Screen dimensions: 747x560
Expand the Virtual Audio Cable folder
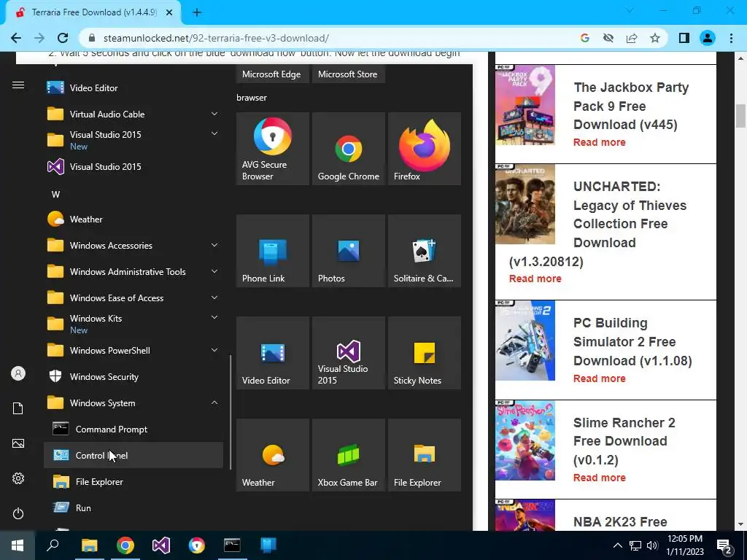[x=133, y=114]
